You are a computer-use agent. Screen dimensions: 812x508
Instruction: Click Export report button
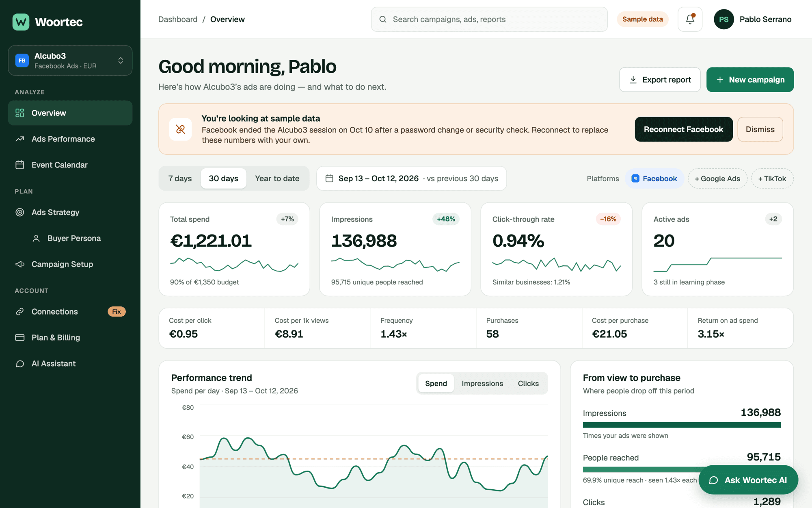660,80
